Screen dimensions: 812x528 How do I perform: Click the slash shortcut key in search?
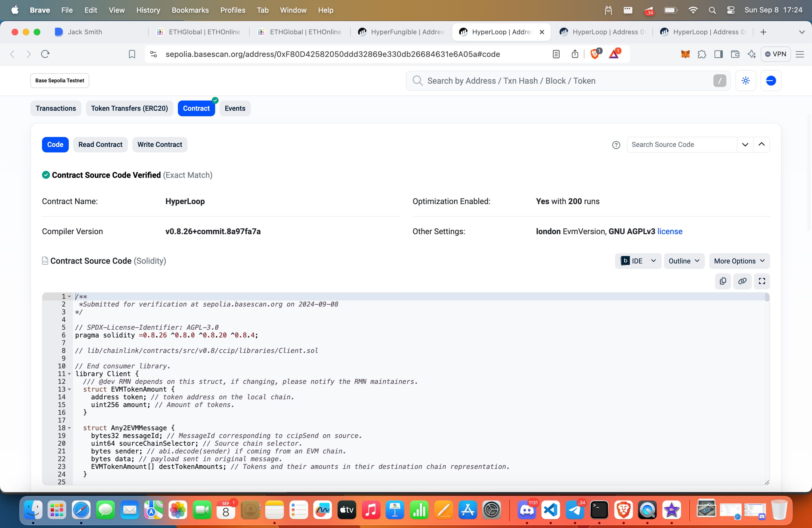click(719, 81)
